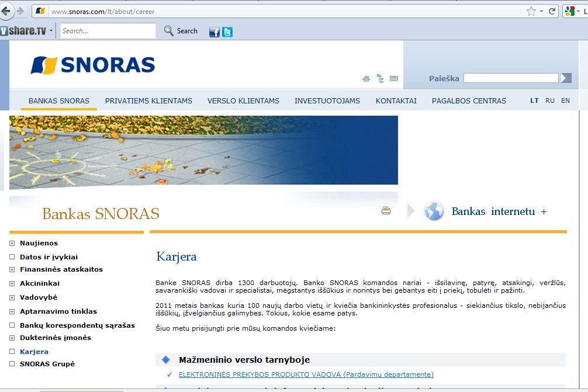Click the Bankas SNORAS section title
Image resolution: width=588 pixels, height=392 pixels.
click(101, 214)
